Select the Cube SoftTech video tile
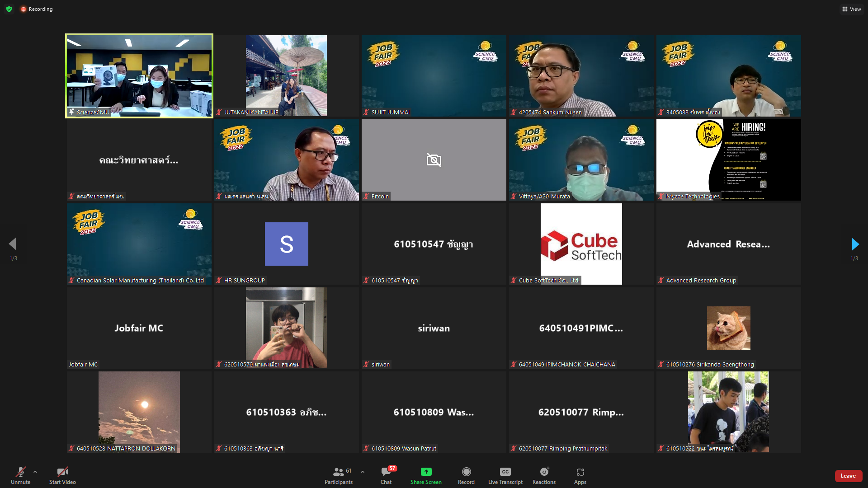Image resolution: width=868 pixels, height=488 pixels. coord(581,244)
